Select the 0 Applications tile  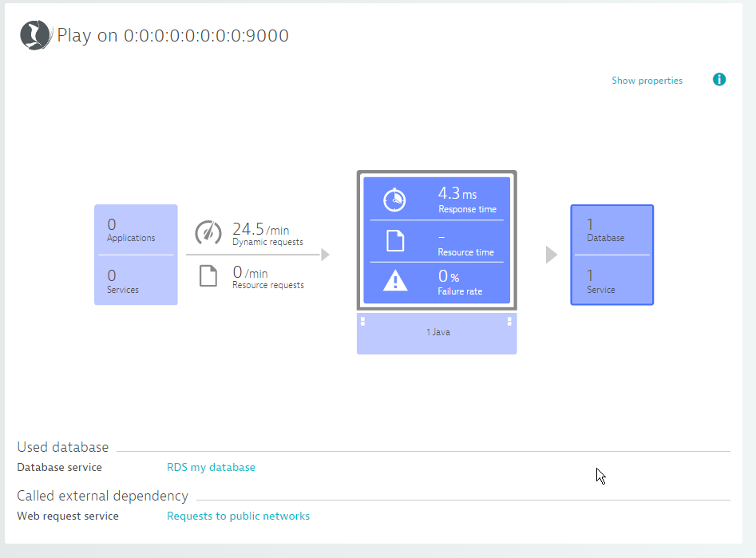coord(136,230)
